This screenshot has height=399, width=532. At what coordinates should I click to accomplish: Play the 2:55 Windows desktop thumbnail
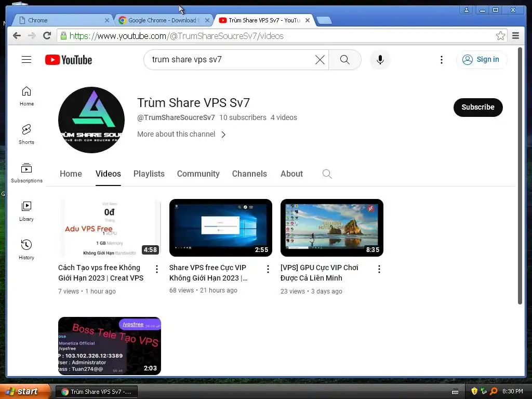click(x=220, y=228)
